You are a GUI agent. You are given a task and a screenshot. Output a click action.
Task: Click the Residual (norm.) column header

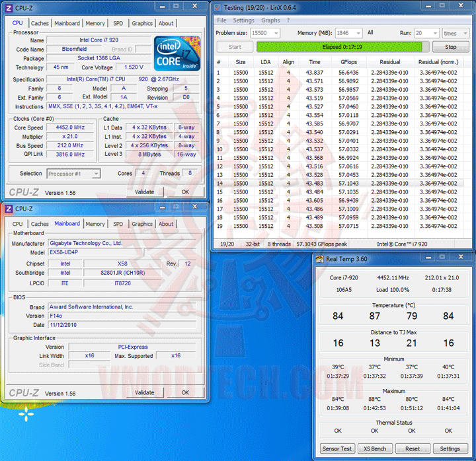pyautogui.click(x=438, y=62)
